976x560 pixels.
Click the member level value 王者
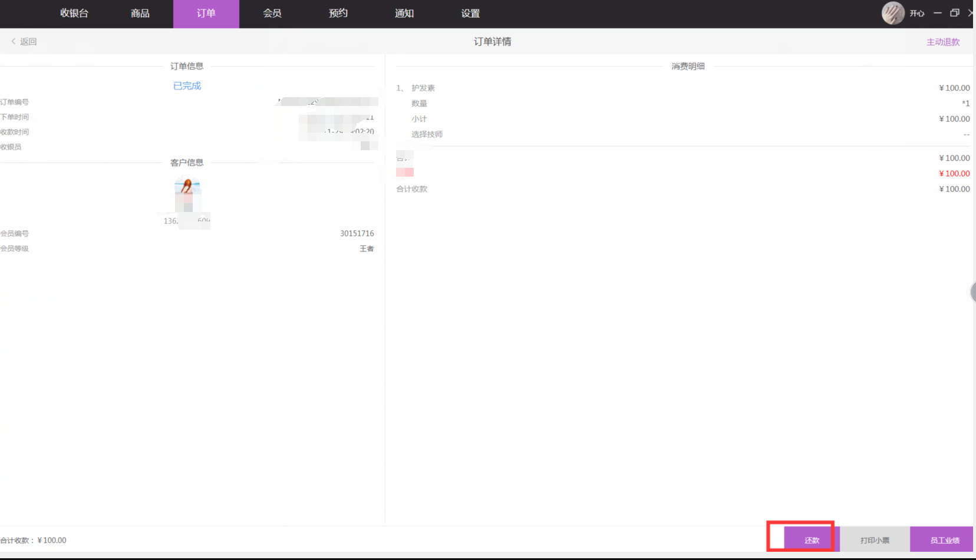coord(367,248)
